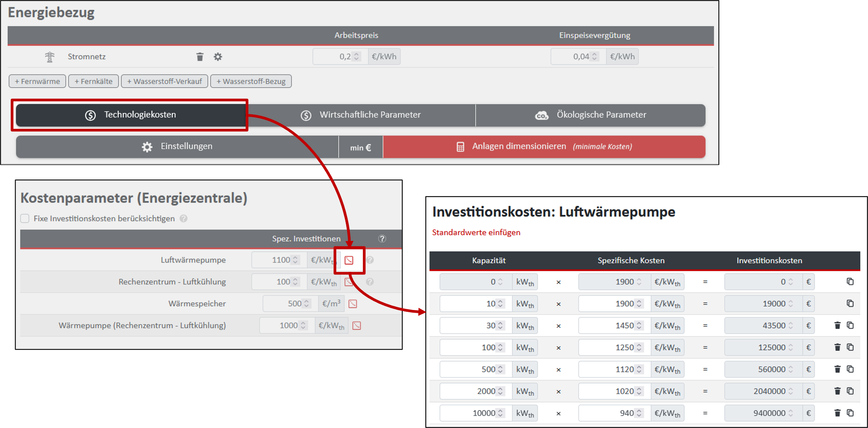868x428 pixels.
Task: Open cost curve icon for Wärmepumpe (Rechenzentrum - Luftkühlung)
Action: point(357,326)
